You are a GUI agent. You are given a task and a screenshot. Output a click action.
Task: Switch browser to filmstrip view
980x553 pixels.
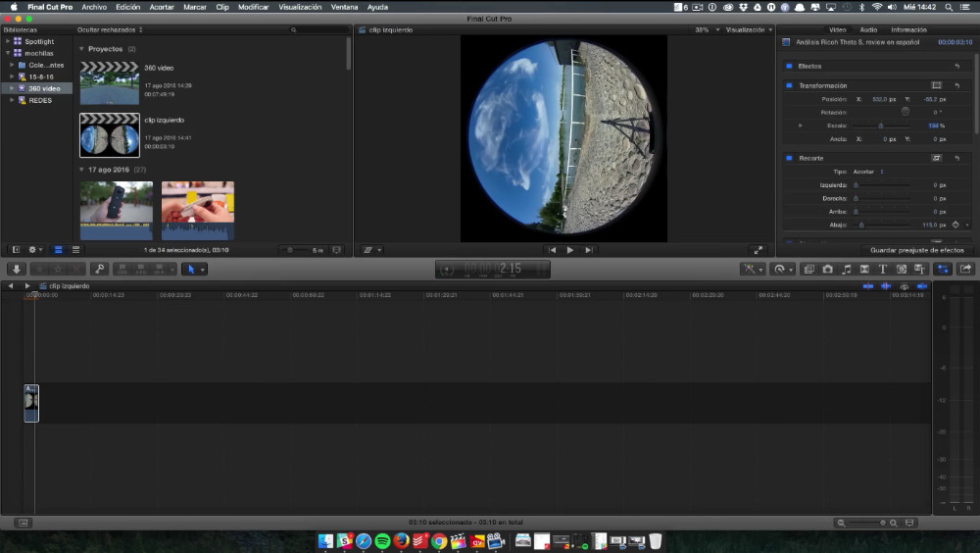click(58, 250)
